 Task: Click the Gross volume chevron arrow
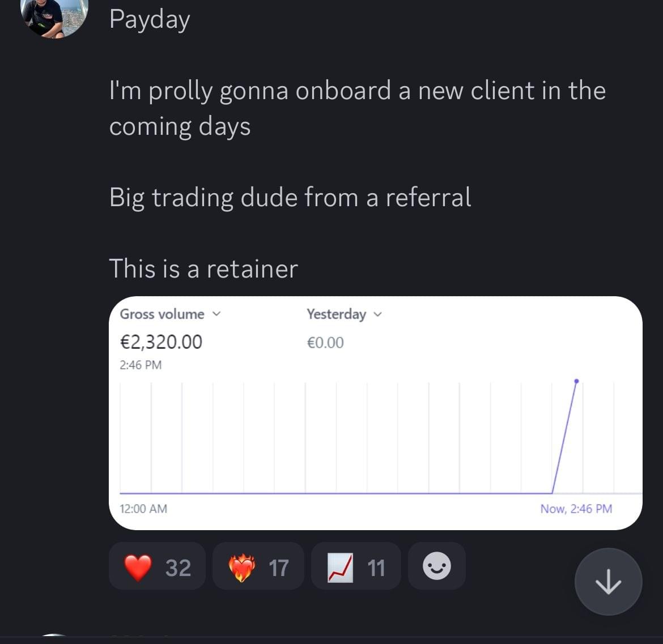pyautogui.click(x=216, y=314)
